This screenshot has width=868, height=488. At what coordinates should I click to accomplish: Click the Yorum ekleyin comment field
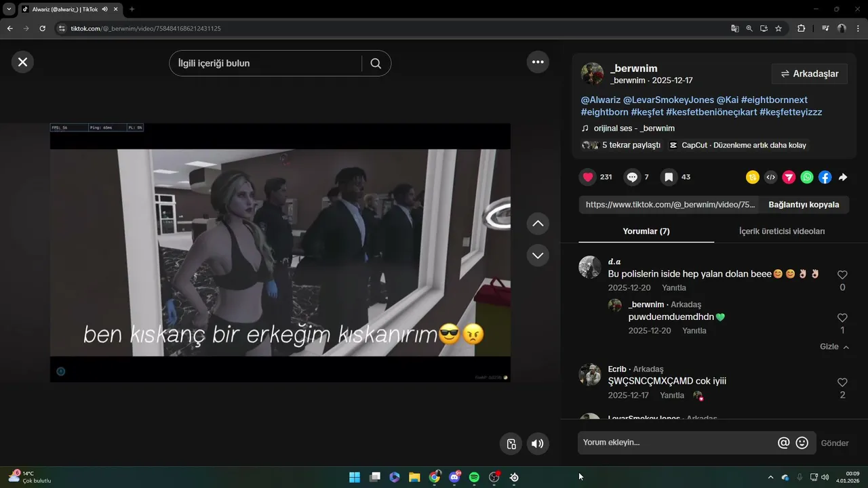pyautogui.click(x=677, y=443)
